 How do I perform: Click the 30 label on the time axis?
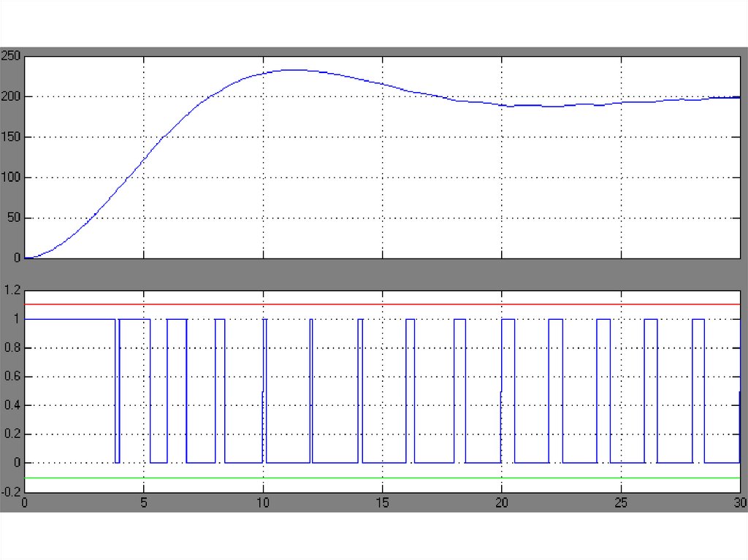(739, 503)
